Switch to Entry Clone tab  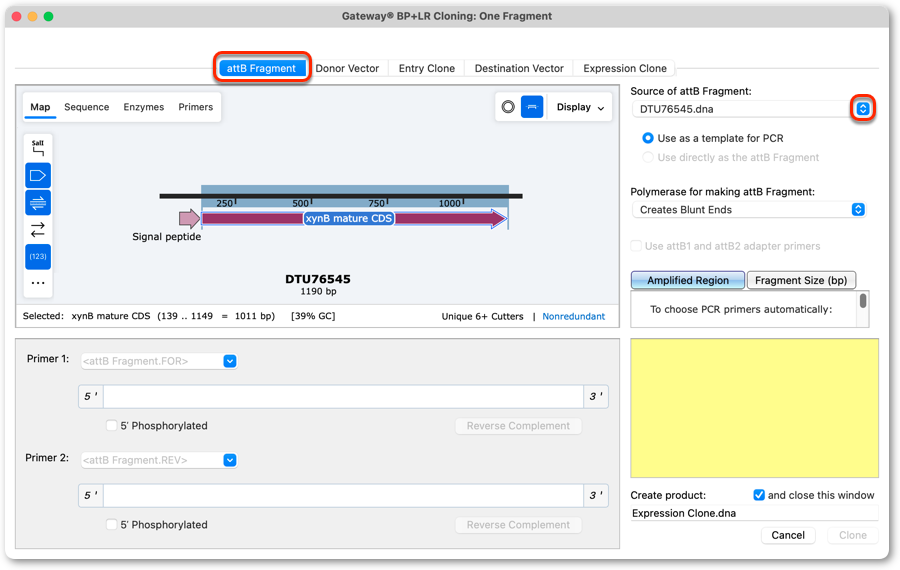[426, 68]
